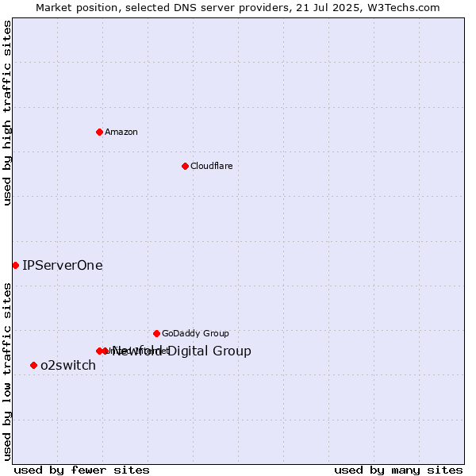Viewport: 476px width, 476px height.
Task: Select the o2switch label text
Action: (x=68, y=365)
